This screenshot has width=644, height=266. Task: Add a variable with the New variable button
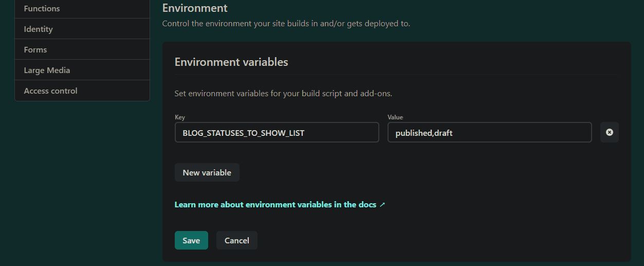point(207,172)
